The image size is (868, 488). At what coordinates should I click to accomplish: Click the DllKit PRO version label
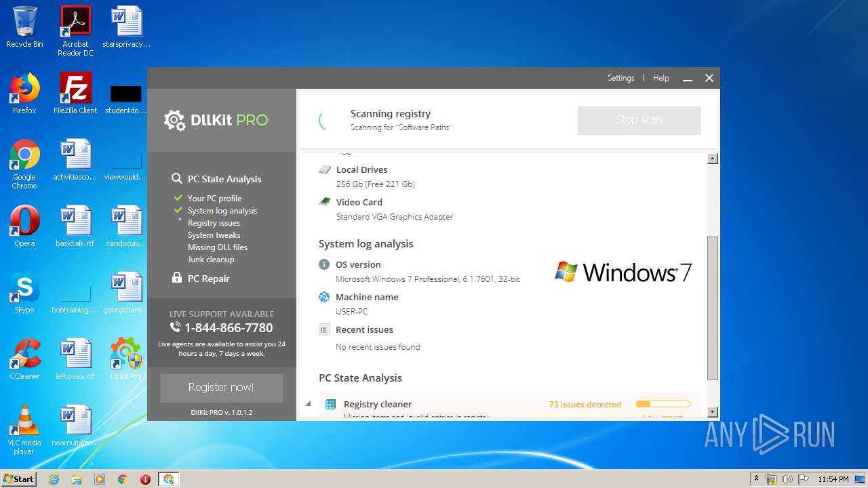point(222,412)
